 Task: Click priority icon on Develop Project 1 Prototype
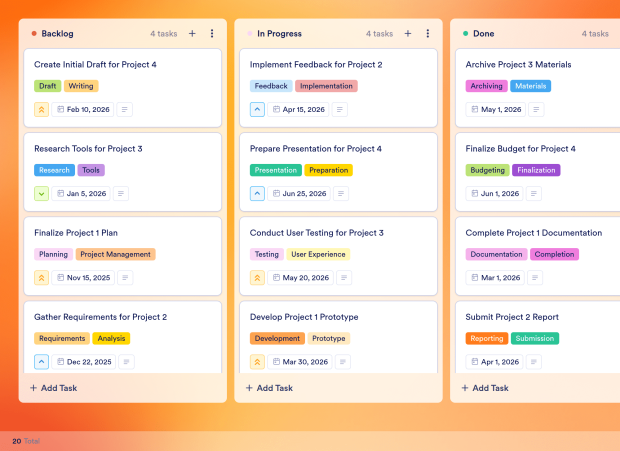[257, 362]
